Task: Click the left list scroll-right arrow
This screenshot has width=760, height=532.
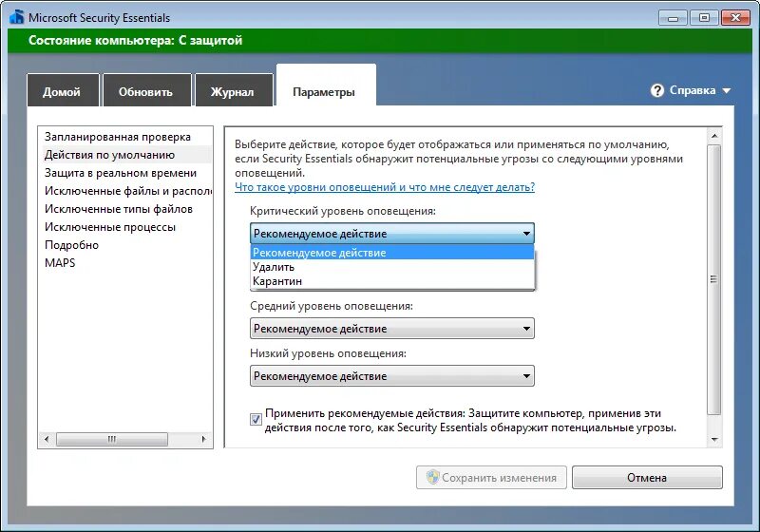Action: pyautogui.click(x=204, y=440)
